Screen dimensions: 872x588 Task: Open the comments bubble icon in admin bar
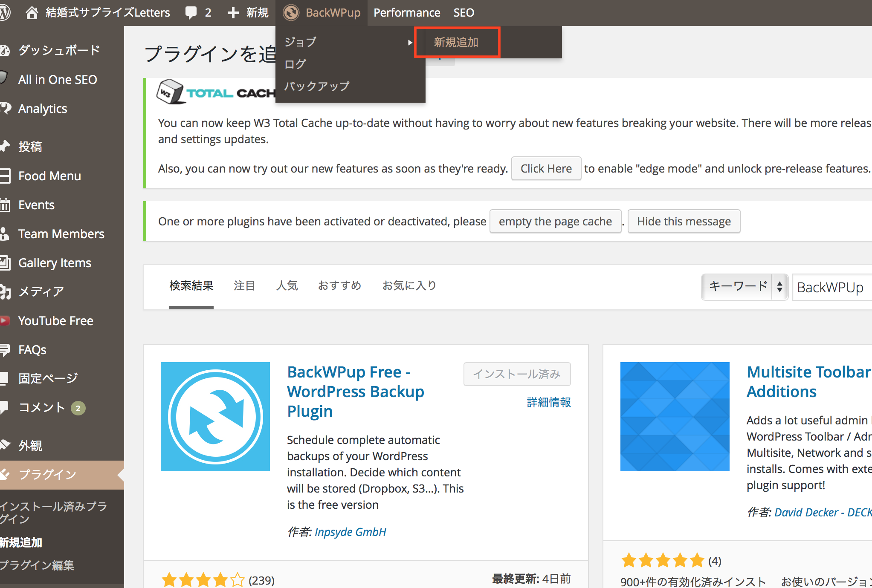[191, 13]
